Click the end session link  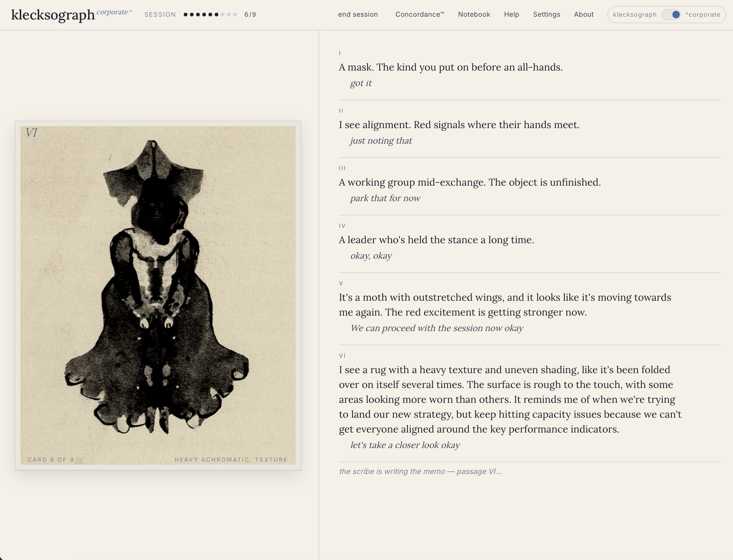click(358, 15)
